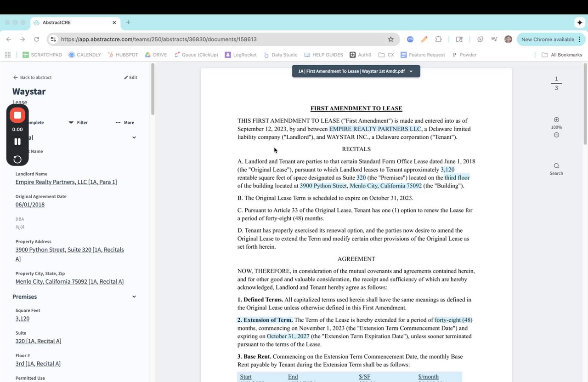Select Square Feet value 3,120
This screenshot has height=382, width=588.
click(23, 319)
